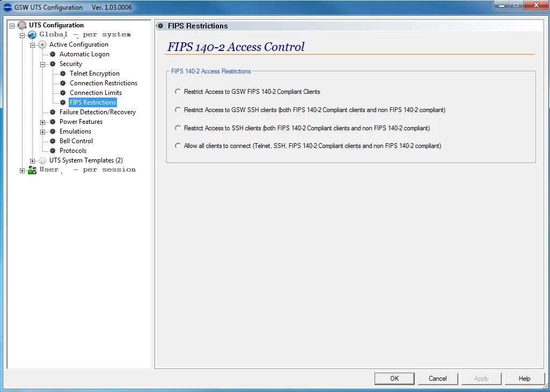
Task: Click gear icon beside Emulations
Action: [53, 131]
